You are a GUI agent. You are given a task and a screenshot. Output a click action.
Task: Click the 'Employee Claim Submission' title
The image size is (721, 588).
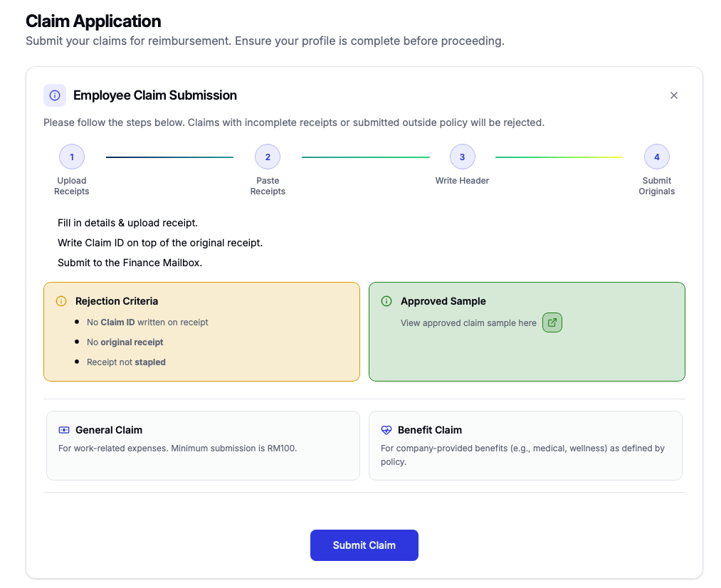pyautogui.click(x=155, y=95)
